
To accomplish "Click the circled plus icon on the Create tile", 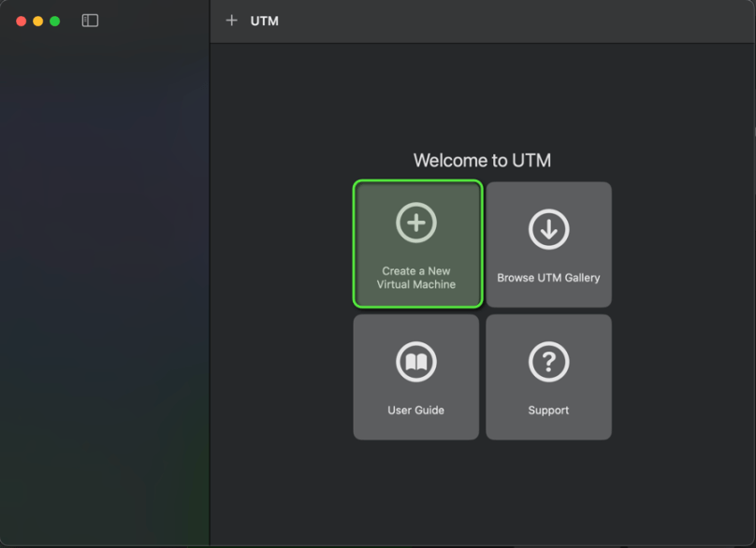I will tap(416, 222).
